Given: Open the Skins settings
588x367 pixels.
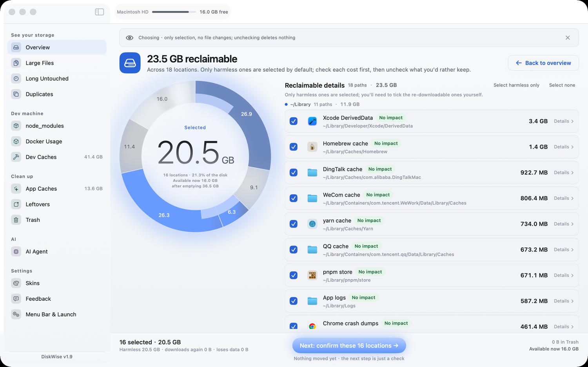Looking at the screenshot, I should 57,283.
